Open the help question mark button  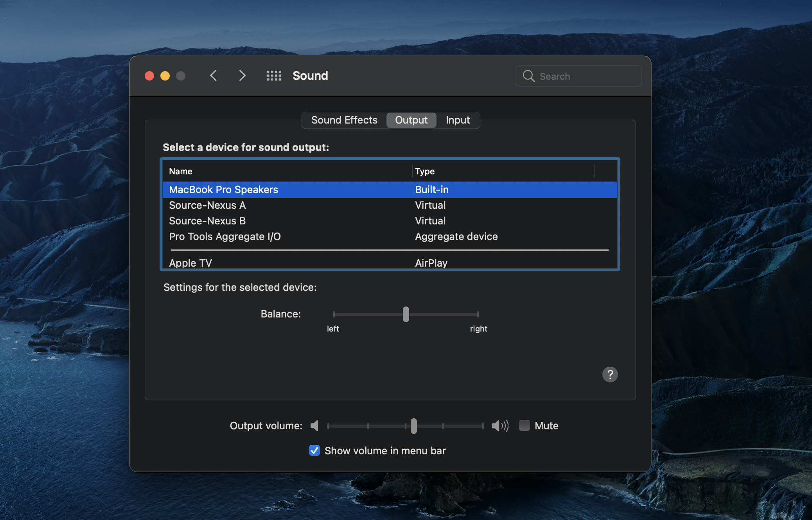(x=610, y=374)
